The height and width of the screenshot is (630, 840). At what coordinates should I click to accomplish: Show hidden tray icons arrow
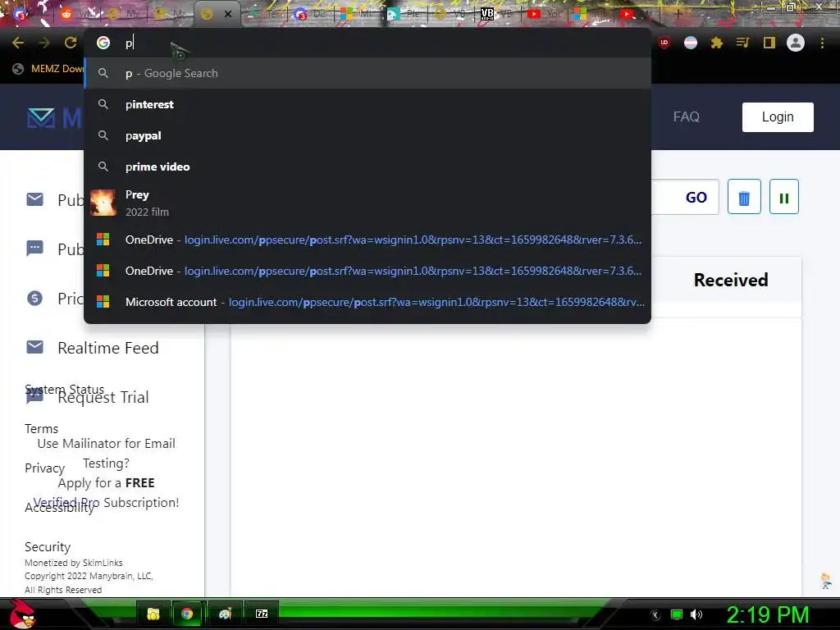coord(655,615)
